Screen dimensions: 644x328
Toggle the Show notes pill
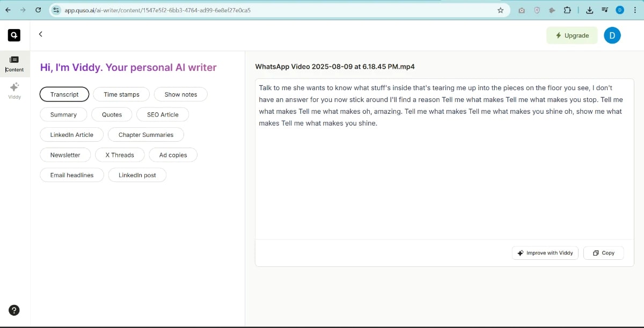point(180,94)
